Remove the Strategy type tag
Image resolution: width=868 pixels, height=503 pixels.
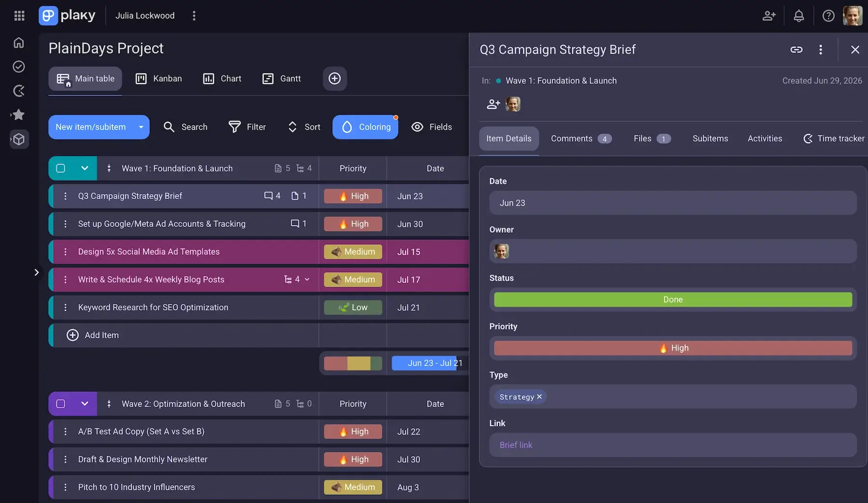click(540, 397)
